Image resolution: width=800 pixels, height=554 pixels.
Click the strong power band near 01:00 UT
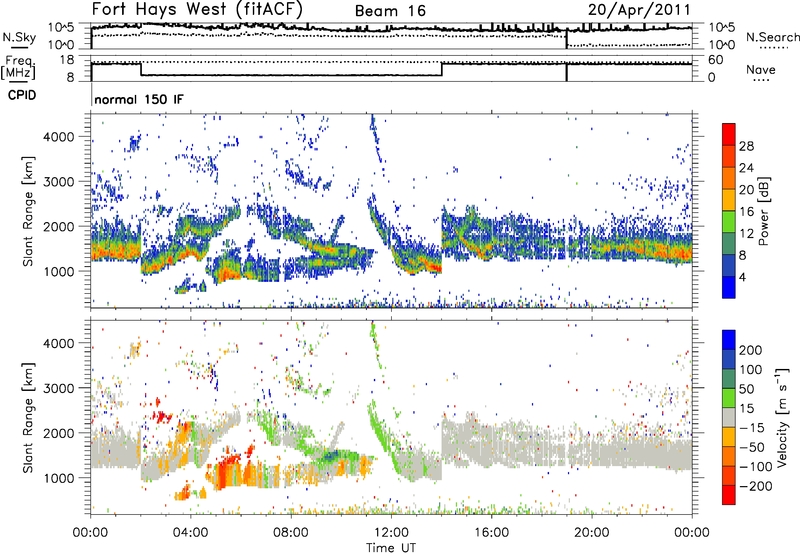point(116,250)
